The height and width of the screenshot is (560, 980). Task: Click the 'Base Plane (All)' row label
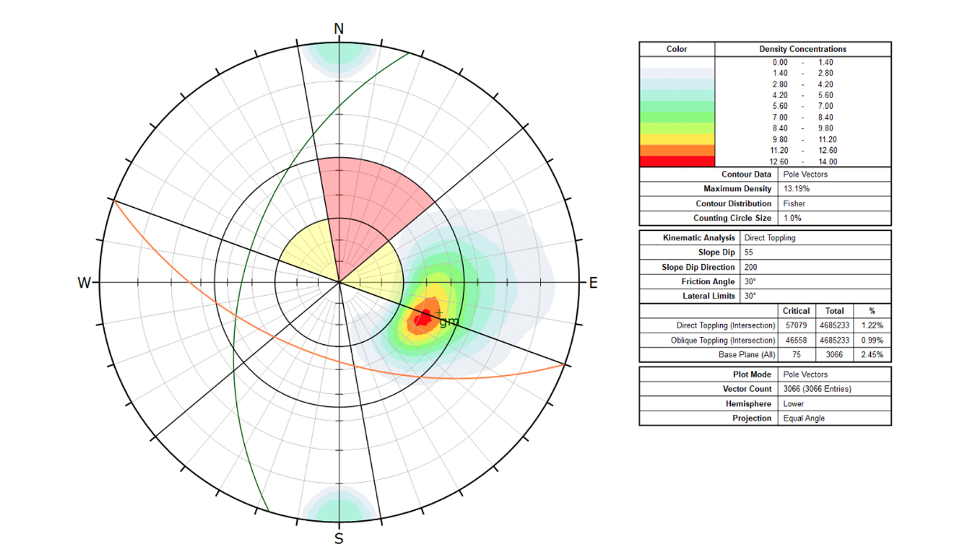[x=747, y=355]
